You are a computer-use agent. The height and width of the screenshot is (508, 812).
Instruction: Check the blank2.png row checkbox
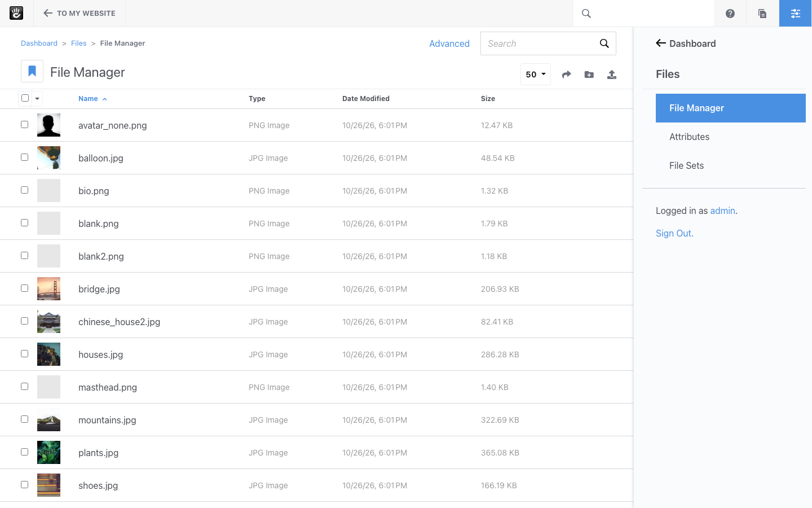tap(24, 256)
